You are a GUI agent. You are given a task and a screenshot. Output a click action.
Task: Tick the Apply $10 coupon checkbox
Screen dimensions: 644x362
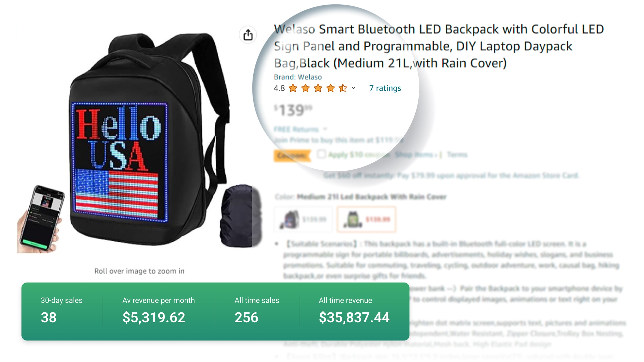tap(321, 154)
